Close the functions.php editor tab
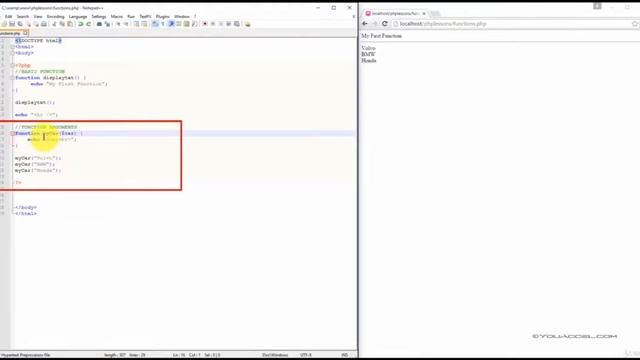This screenshot has height=360, width=640. pos(26,33)
